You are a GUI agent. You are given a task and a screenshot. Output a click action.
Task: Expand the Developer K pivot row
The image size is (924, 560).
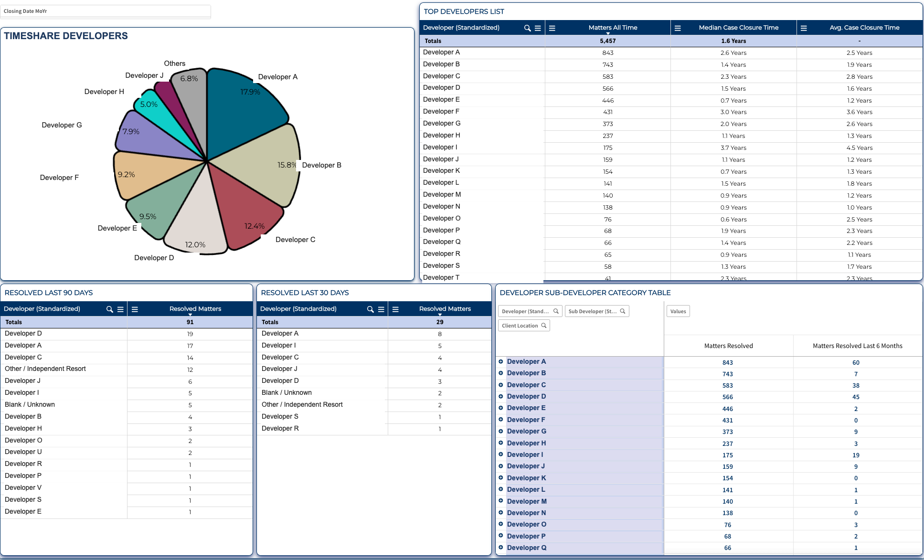click(501, 478)
